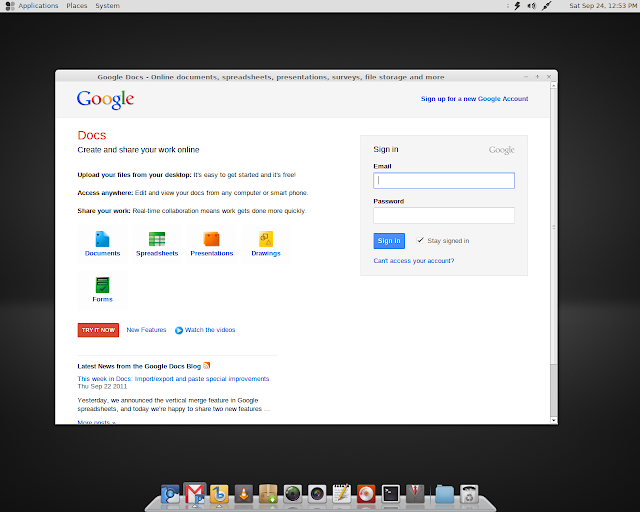This screenshot has height=512, width=640.
Task: Open notepad with pencil icon in dock
Action: point(342,494)
